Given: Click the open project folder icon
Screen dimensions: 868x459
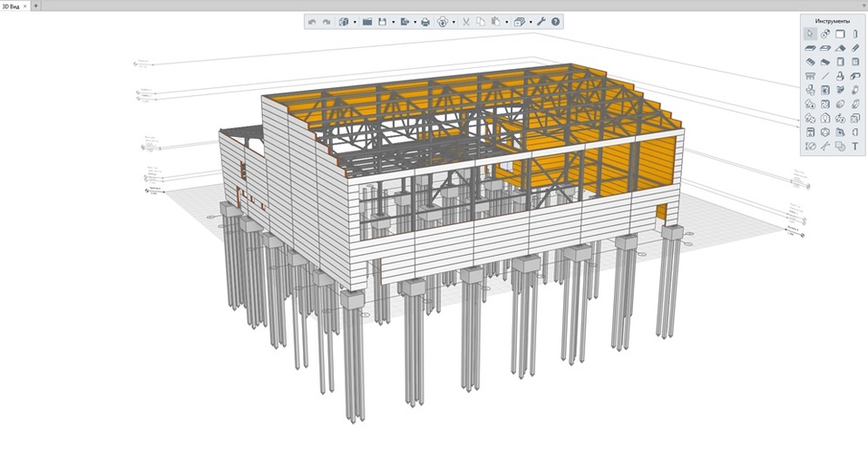Looking at the screenshot, I should click(367, 22).
